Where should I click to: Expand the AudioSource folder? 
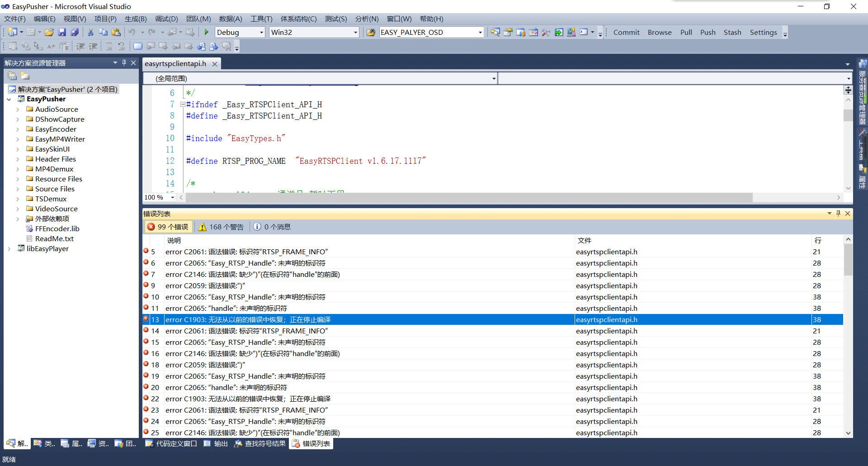[18, 109]
